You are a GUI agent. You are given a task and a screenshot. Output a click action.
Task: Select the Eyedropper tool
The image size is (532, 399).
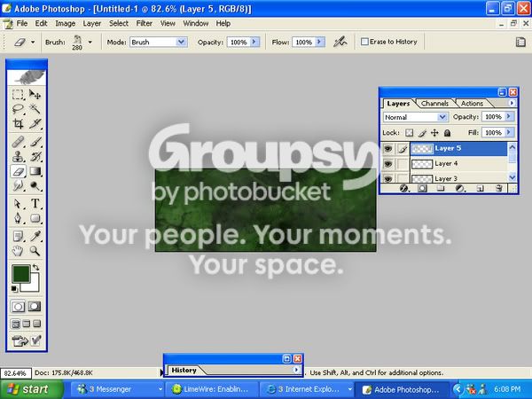pos(35,236)
